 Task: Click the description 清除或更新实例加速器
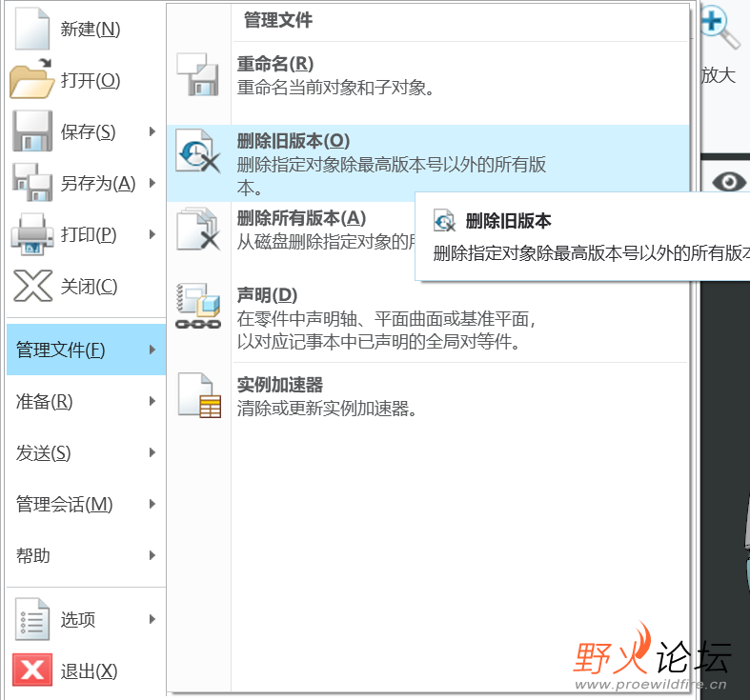327,409
